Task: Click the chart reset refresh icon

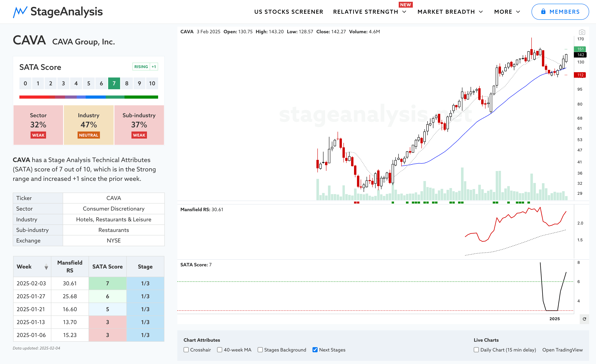Action: [x=584, y=319]
